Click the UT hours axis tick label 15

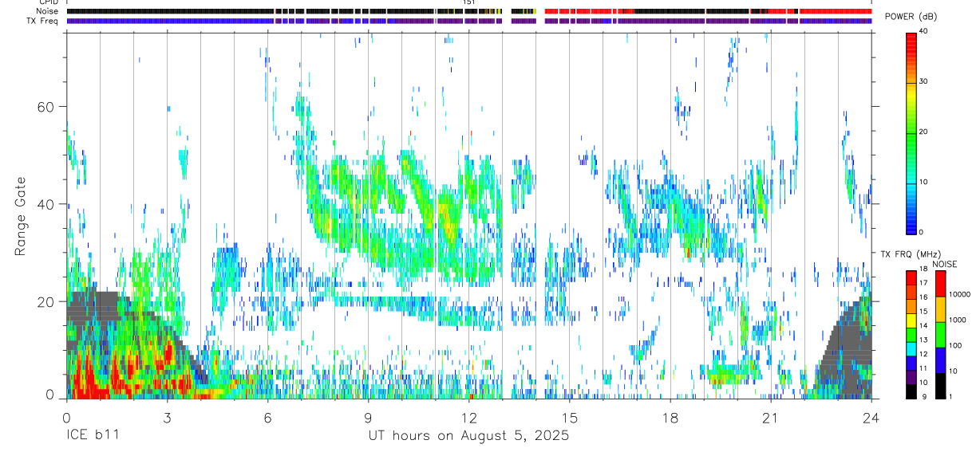click(570, 417)
